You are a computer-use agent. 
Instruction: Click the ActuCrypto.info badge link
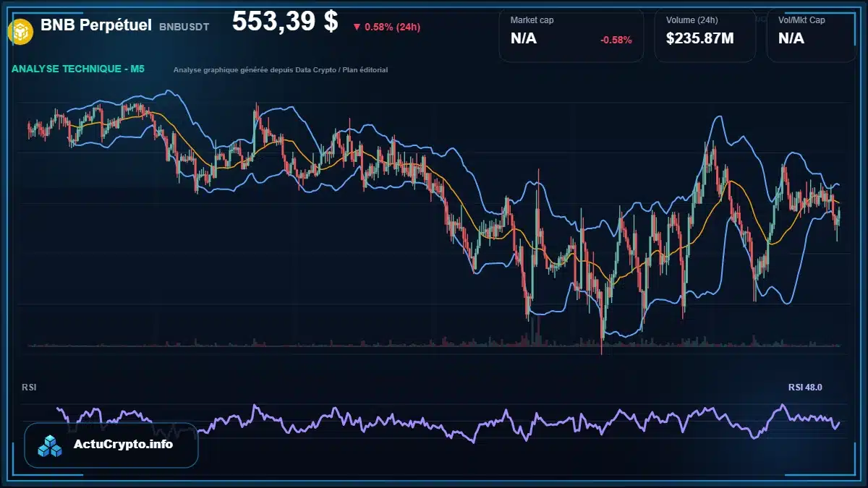pyautogui.click(x=111, y=445)
